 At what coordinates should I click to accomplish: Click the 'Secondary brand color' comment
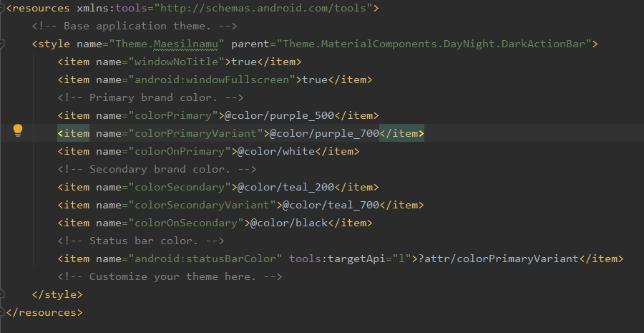coord(157,170)
